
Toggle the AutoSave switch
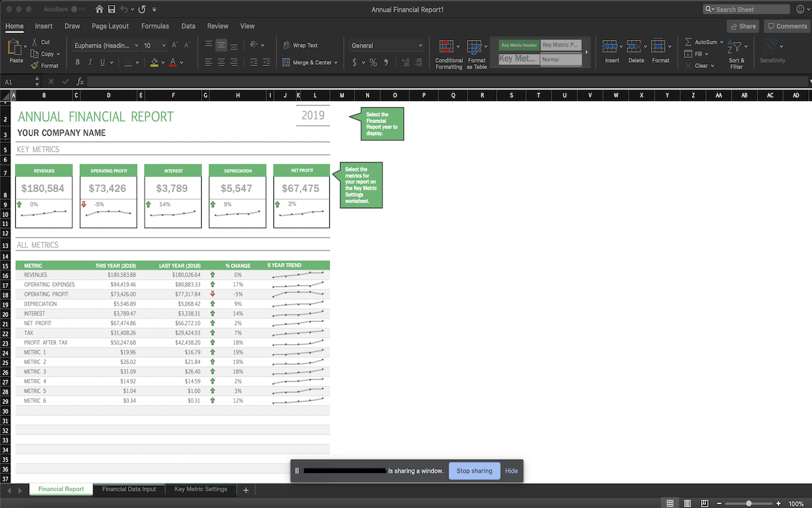point(79,10)
